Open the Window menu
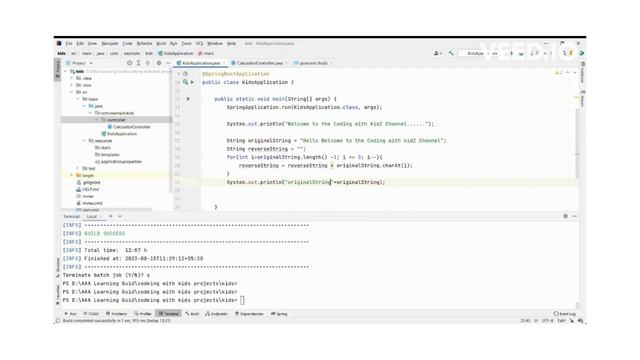Image resolution: width=640 pixels, height=360 pixels. click(215, 43)
